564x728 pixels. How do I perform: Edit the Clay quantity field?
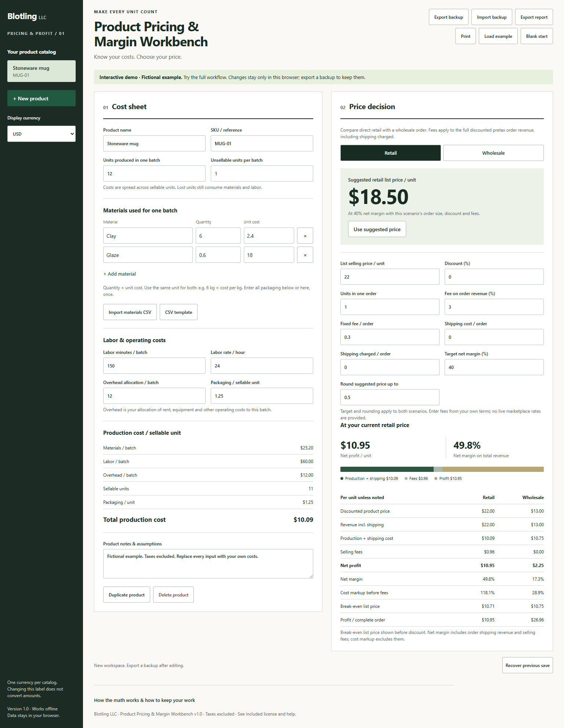point(218,236)
